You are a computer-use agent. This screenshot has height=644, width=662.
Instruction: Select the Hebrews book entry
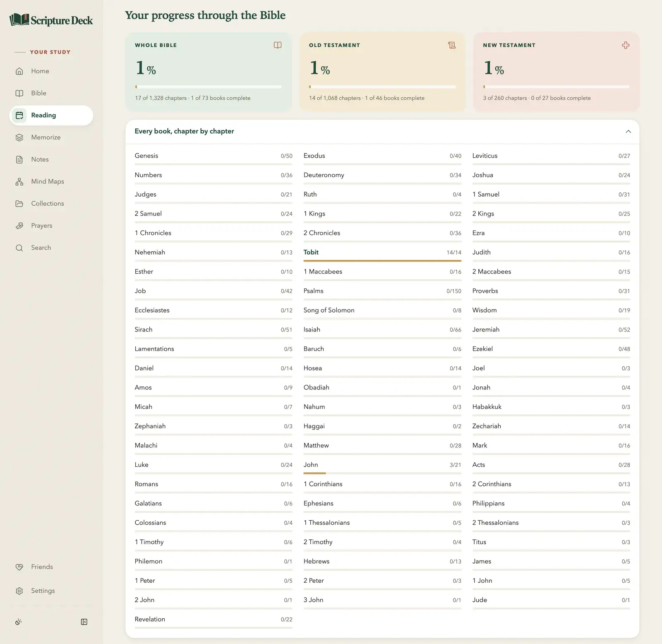382,563
